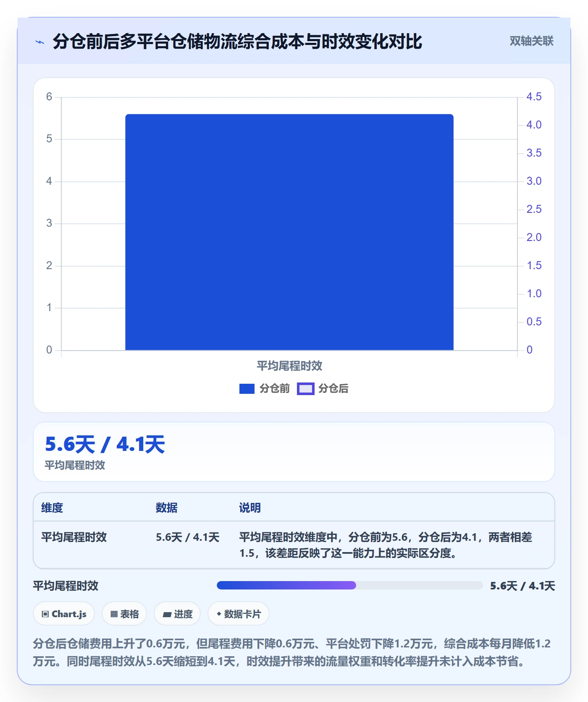The width and height of the screenshot is (588, 702).
Task: Click the 5.6天 / 4.1天 value right of the progress bar
Action: [x=522, y=586]
